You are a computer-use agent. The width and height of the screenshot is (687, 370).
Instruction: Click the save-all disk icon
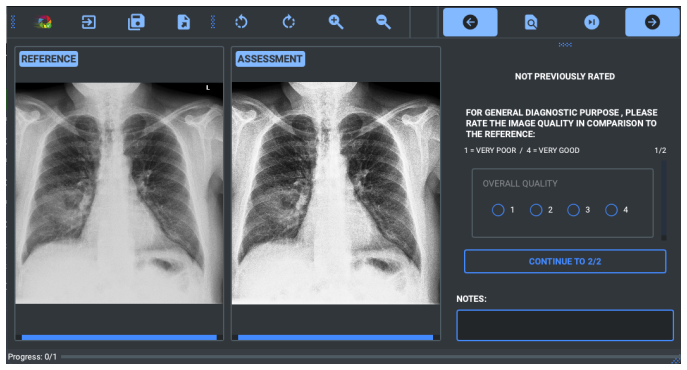(136, 22)
